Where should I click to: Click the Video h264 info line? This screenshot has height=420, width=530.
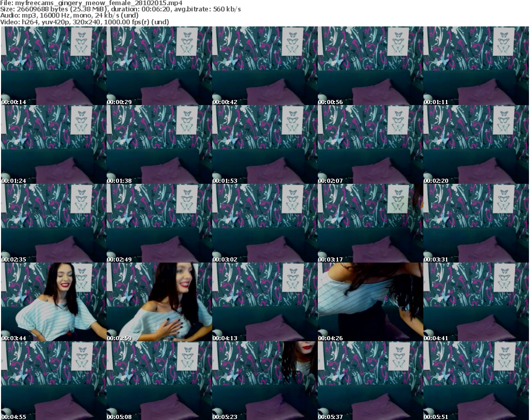[84, 22]
